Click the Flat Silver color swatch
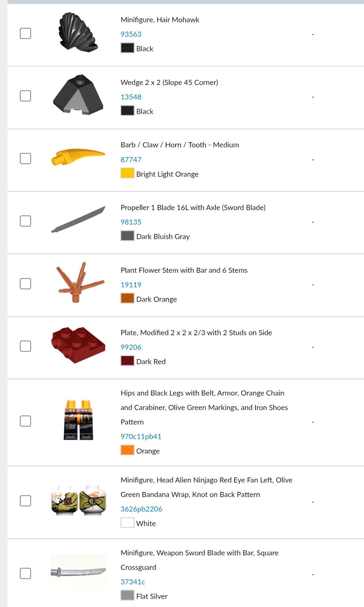 [x=127, y=596]
